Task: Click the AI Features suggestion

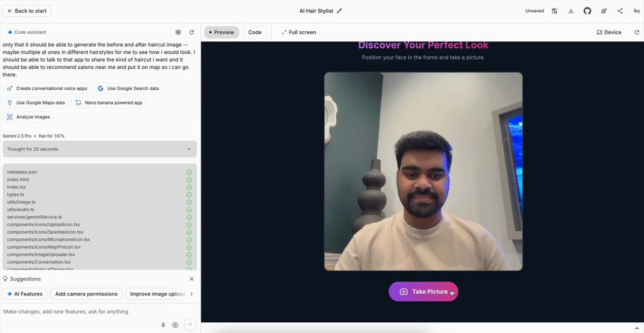Action: tap(24, 294)
